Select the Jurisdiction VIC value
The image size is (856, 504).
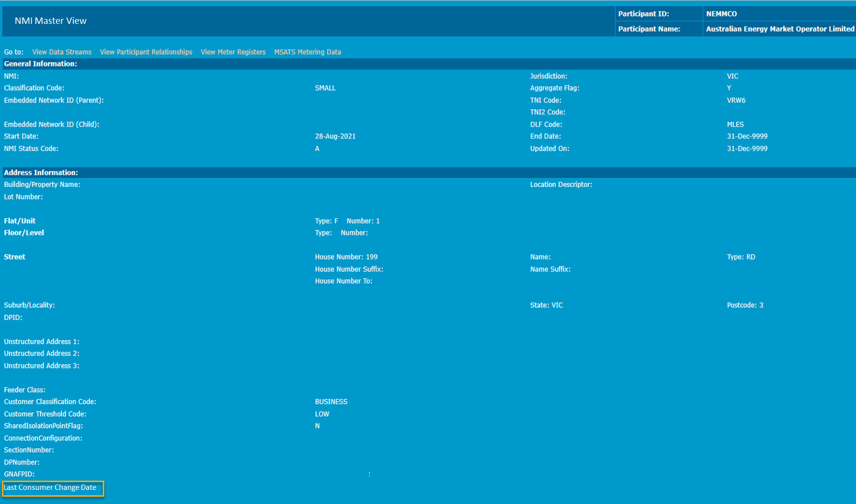point(732,76)
